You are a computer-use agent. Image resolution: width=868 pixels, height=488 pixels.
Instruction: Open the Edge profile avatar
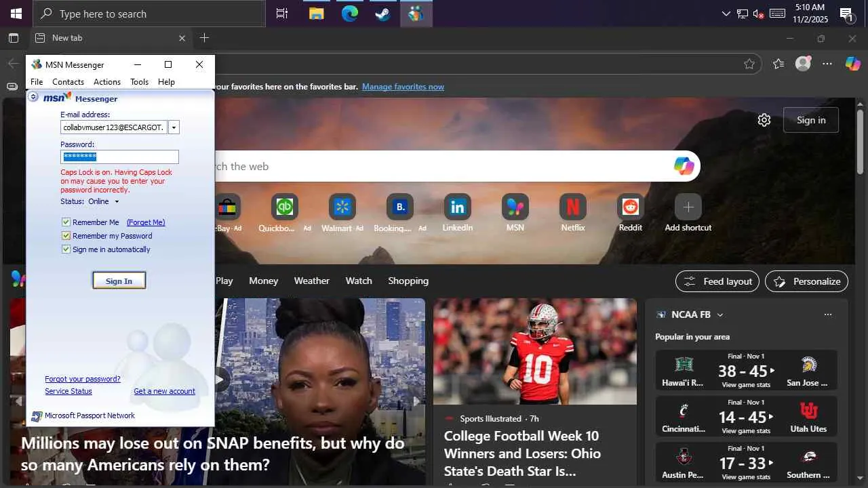pyautogui.click(x=803, y=64)
